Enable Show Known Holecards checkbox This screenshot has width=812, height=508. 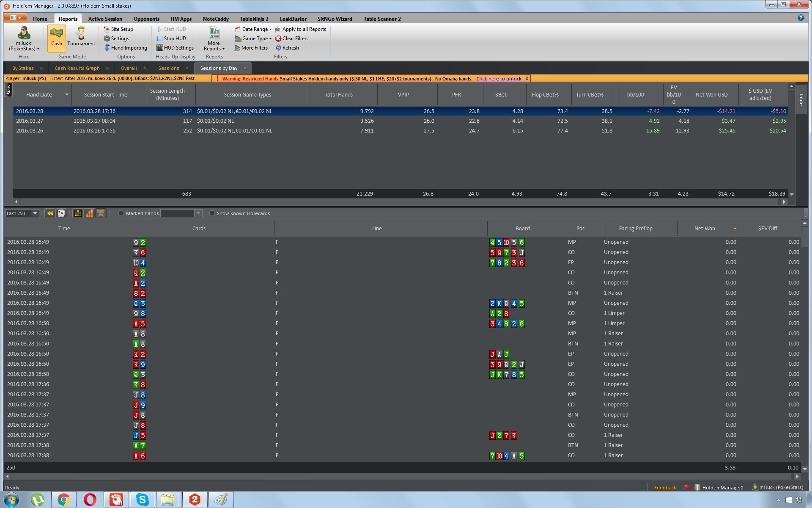tap(212, 213)
